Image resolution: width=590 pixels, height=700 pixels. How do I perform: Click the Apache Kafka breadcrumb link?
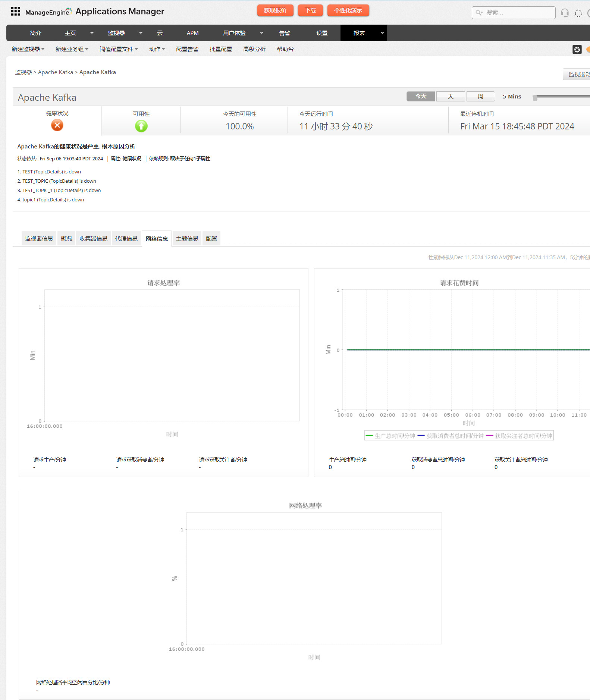pos(56,72)
